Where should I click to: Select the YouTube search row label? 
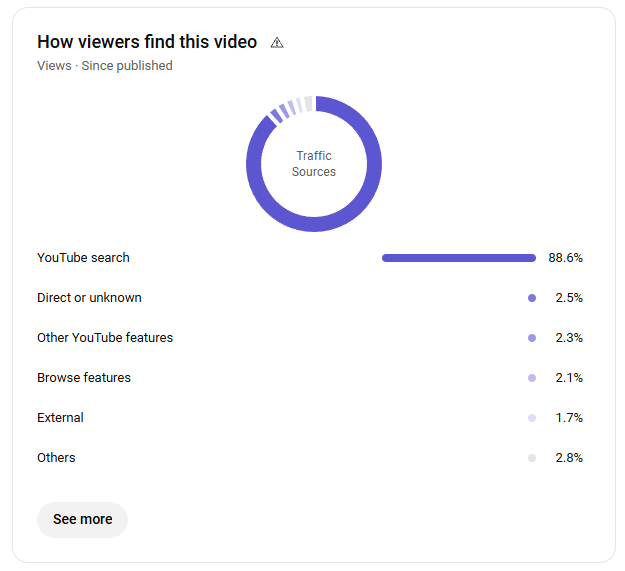[83, 257]
